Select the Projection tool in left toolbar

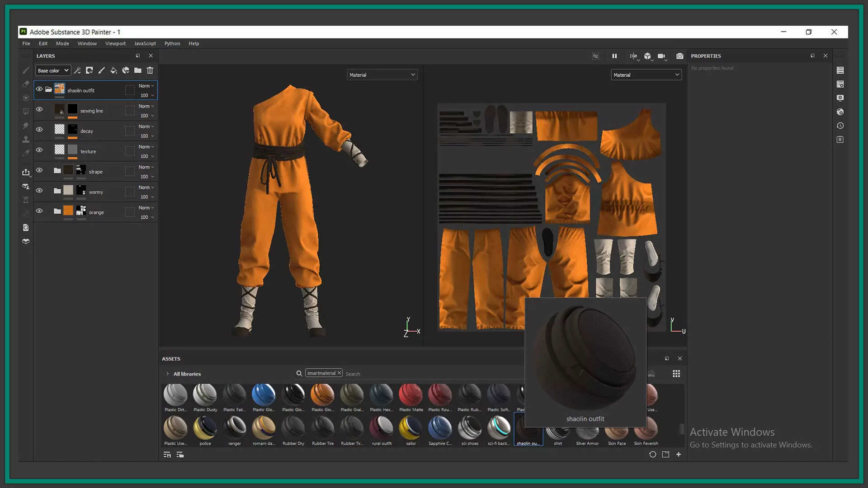pos(26,98)
